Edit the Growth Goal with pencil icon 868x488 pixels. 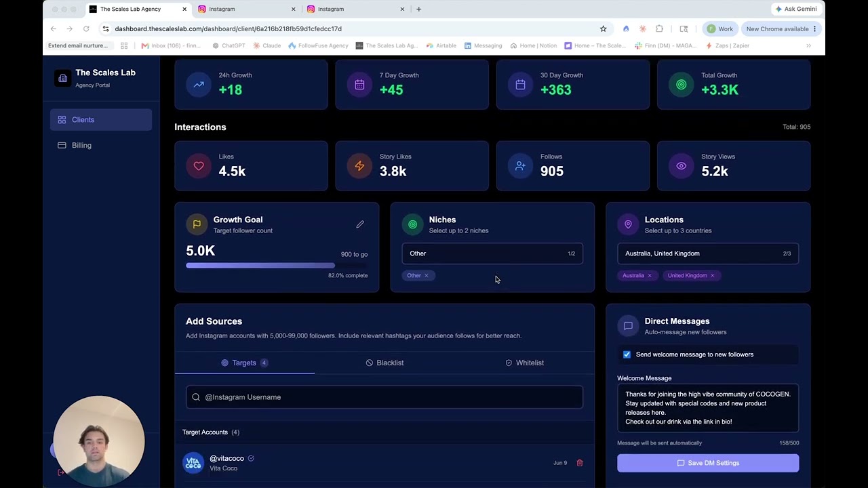[x=360, y=224]
